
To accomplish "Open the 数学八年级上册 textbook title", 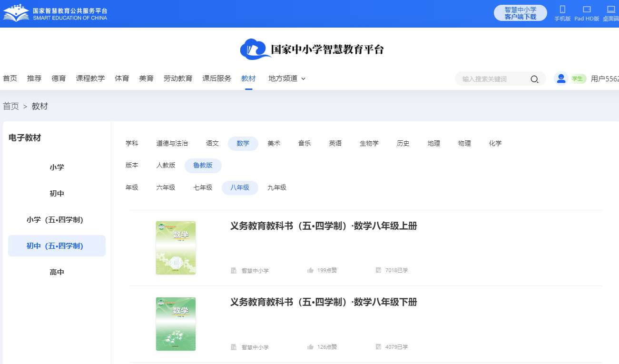I will (x=324, y=226).
